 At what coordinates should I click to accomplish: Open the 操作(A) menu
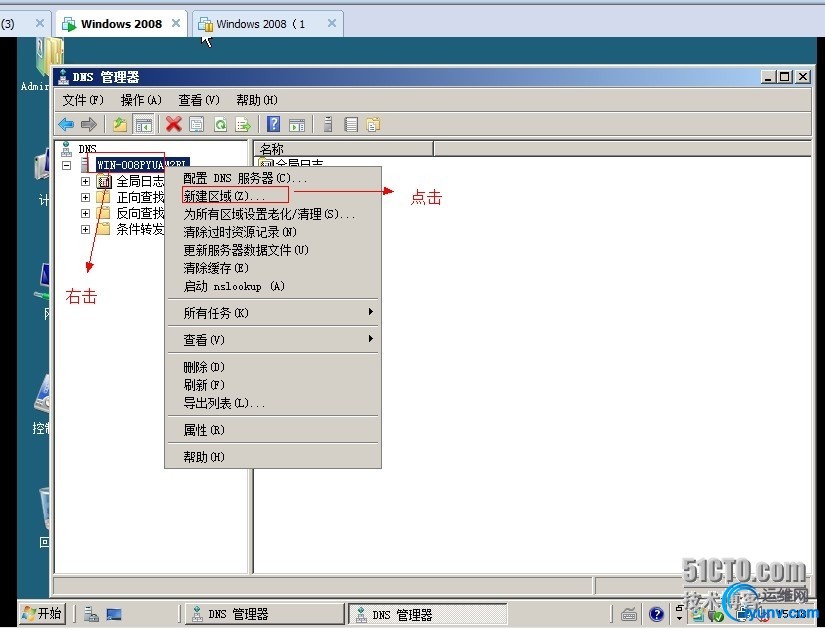[140, 99]
